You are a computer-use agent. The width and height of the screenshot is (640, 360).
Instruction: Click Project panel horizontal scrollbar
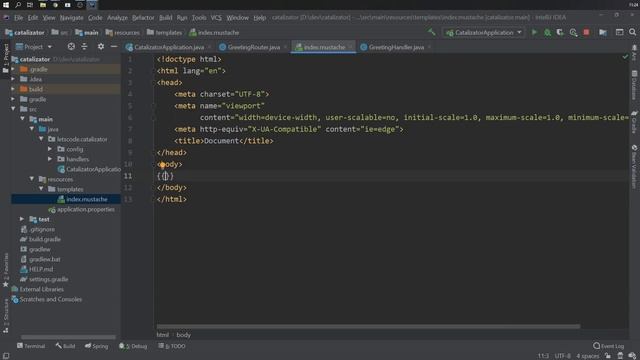[x=68, y=337]
